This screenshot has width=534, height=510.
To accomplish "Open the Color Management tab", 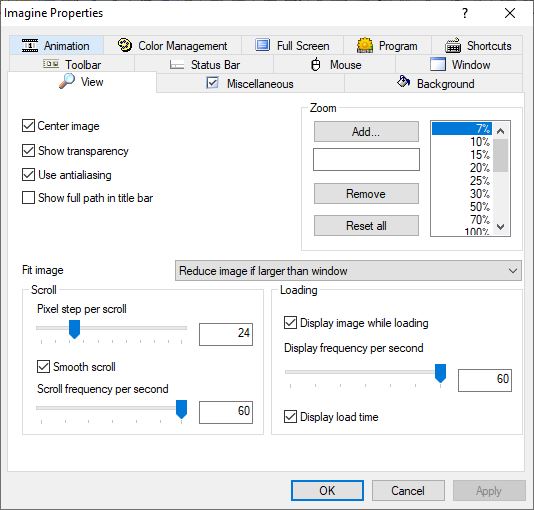I will (x=173, y=45).
